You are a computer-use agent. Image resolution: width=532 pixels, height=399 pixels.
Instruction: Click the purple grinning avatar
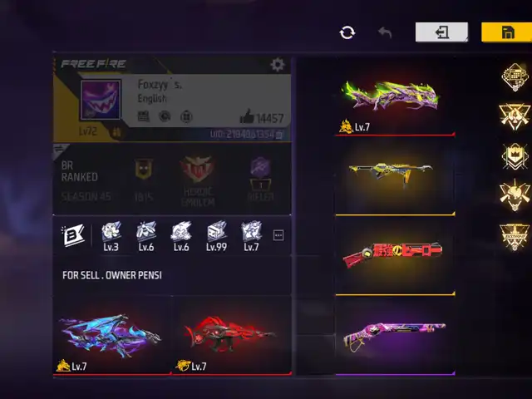pyautogui.click(x=101, y=100)
